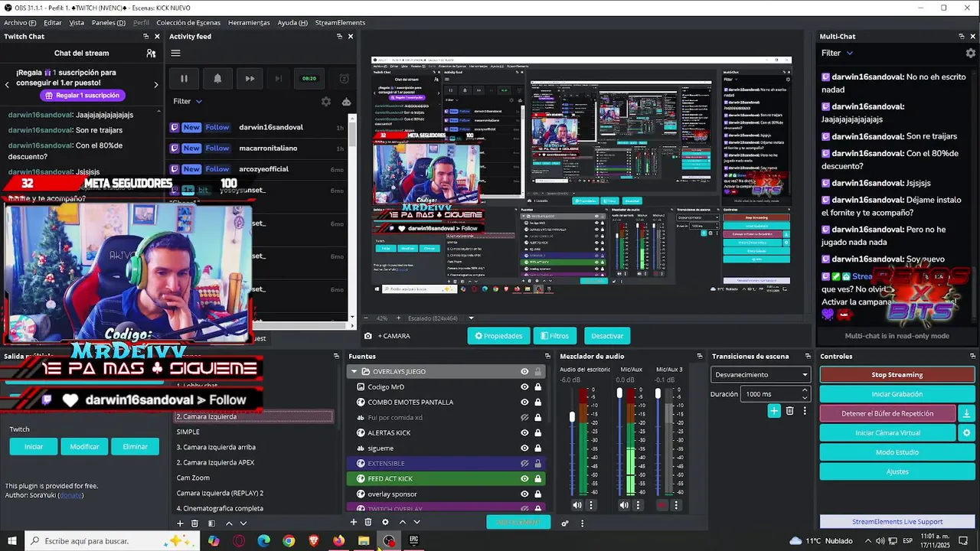
Task: Open the Vista menu
Action: point(77,23)
